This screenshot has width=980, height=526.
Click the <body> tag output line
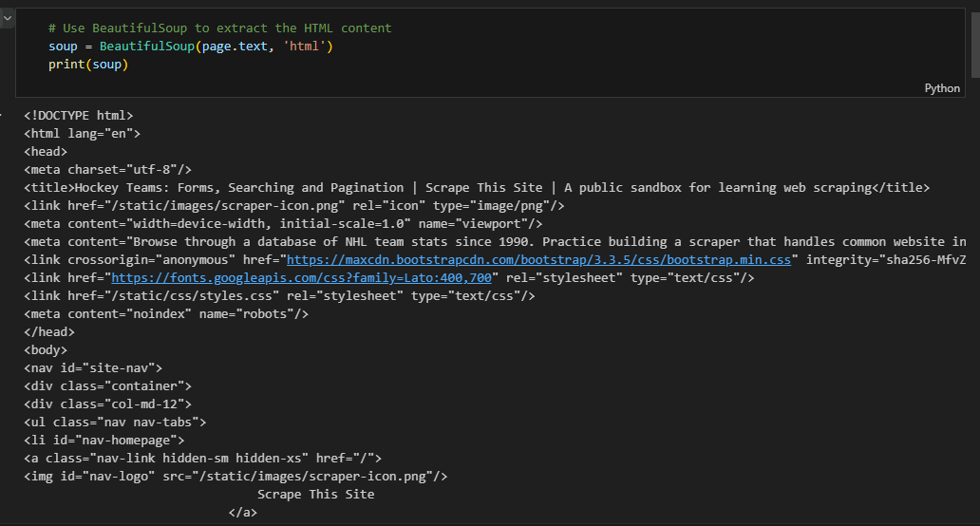(45, 349)
